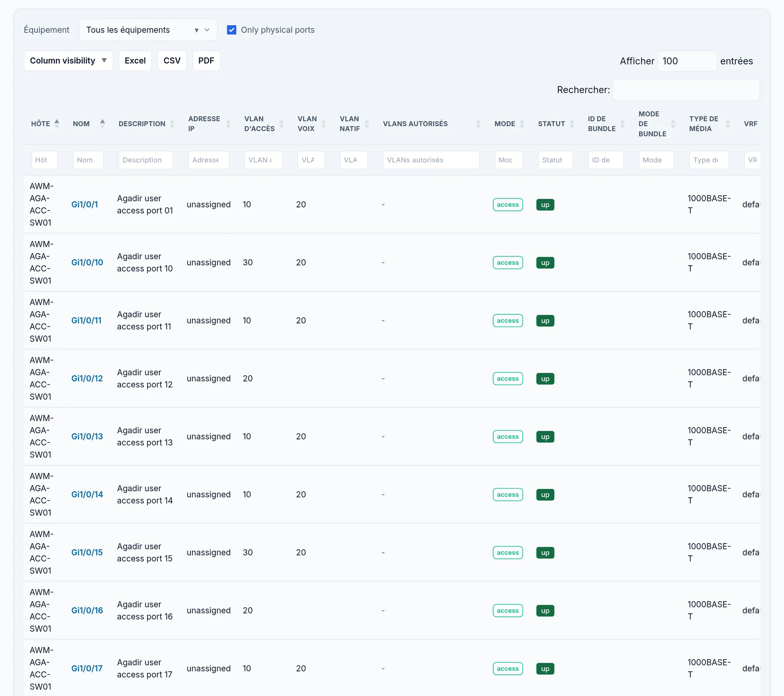Screen dimensions: 784x696
Task: Export table as CSV
Action: tap(172, 61)
